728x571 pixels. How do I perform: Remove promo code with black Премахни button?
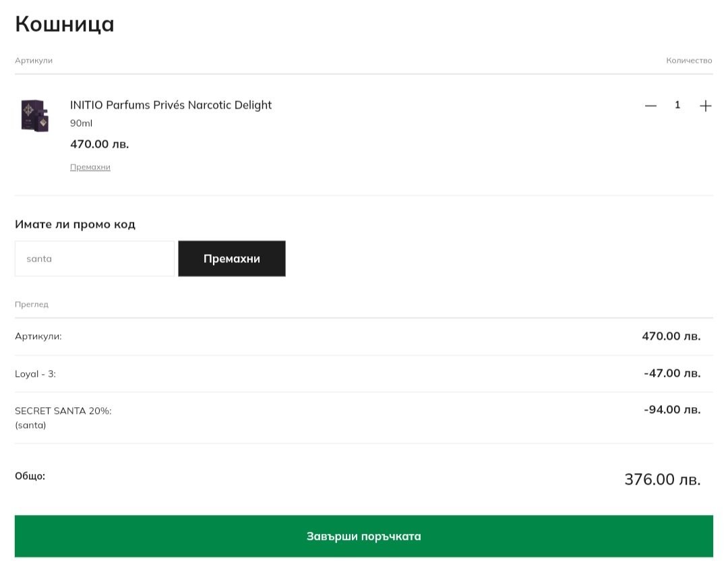232,259
